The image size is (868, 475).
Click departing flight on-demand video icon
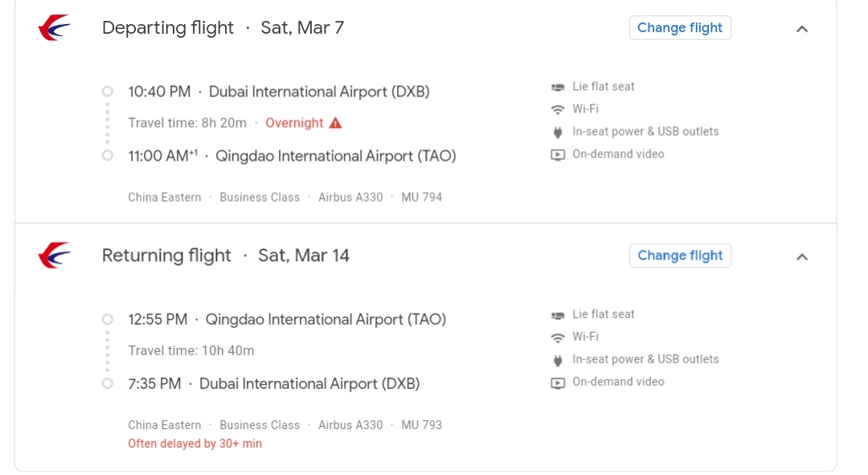coord(558,154)
